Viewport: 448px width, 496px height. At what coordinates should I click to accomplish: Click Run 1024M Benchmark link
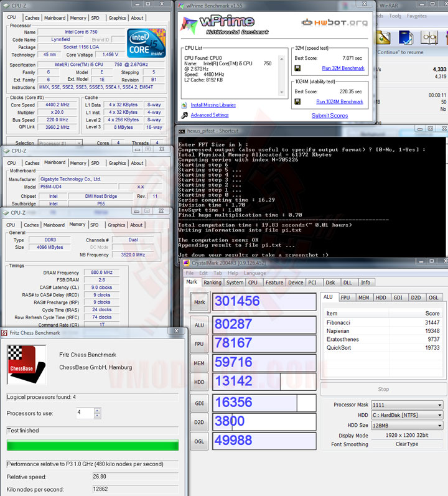coord(340,101)
